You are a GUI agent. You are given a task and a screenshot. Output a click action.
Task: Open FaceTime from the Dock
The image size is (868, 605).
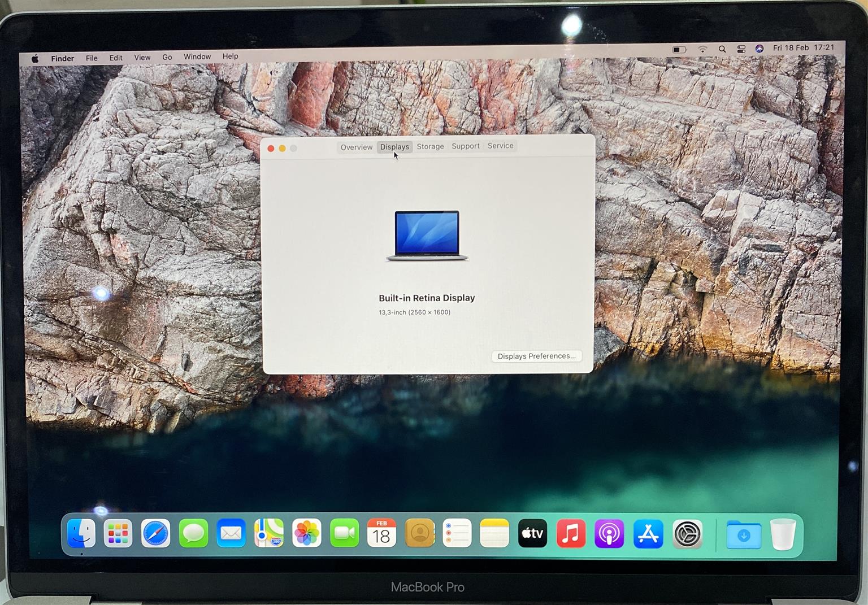click(344, 533)
